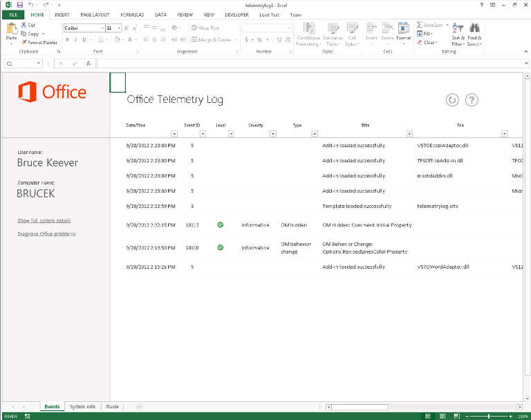
Task: Open the Level column filter dropdown
Action: [231, 134]
